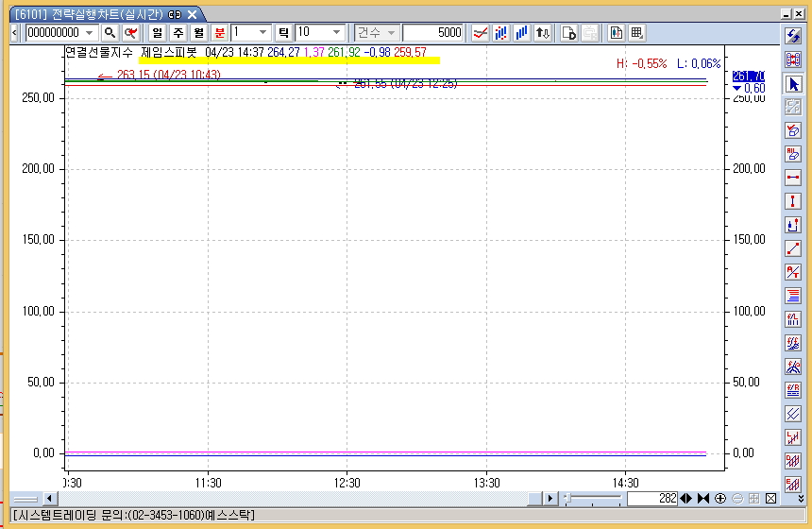Select the arrow pointer tool

[793, 83]
